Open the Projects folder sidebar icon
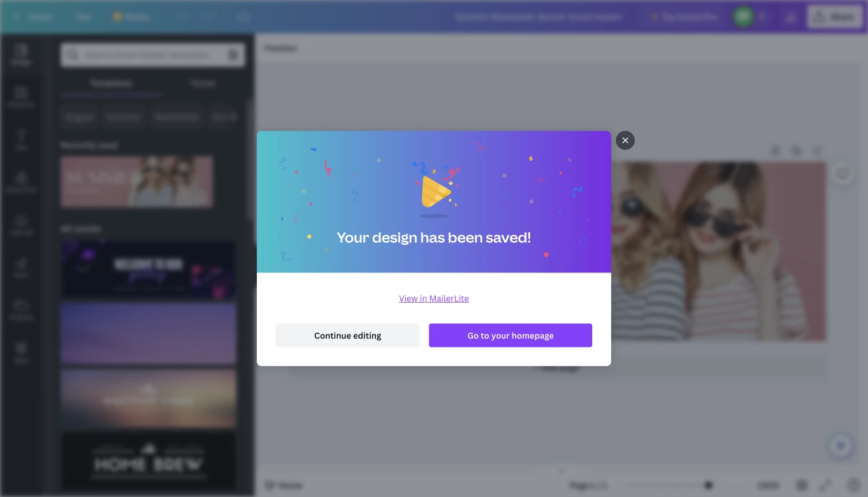The width and height of the screenshot is (868, 497). [21, 308]
